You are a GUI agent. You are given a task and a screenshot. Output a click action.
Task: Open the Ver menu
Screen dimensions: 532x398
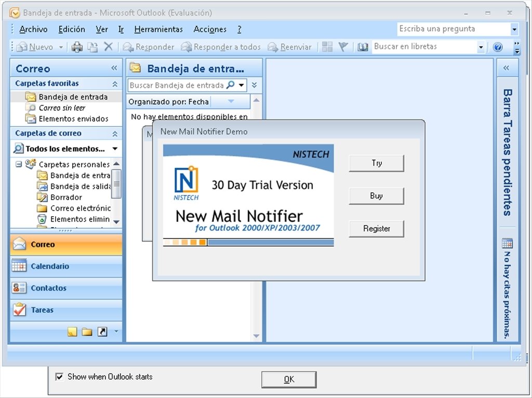pyautogui.click(x=102, y=29)
